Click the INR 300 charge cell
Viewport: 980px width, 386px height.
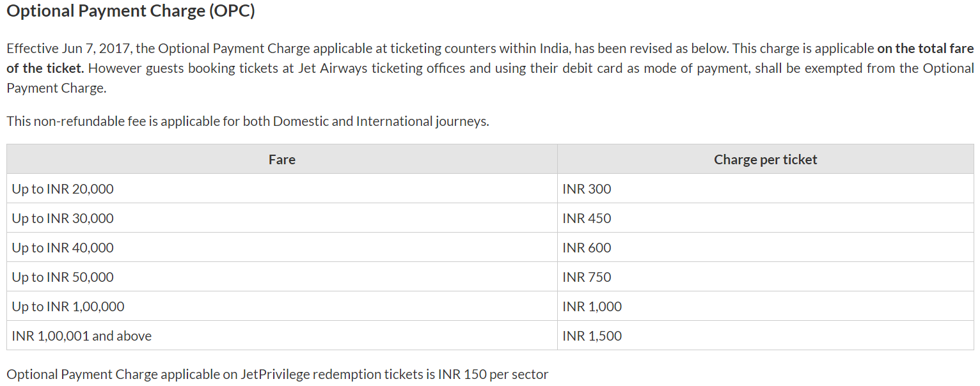click(x=587, y=189)
